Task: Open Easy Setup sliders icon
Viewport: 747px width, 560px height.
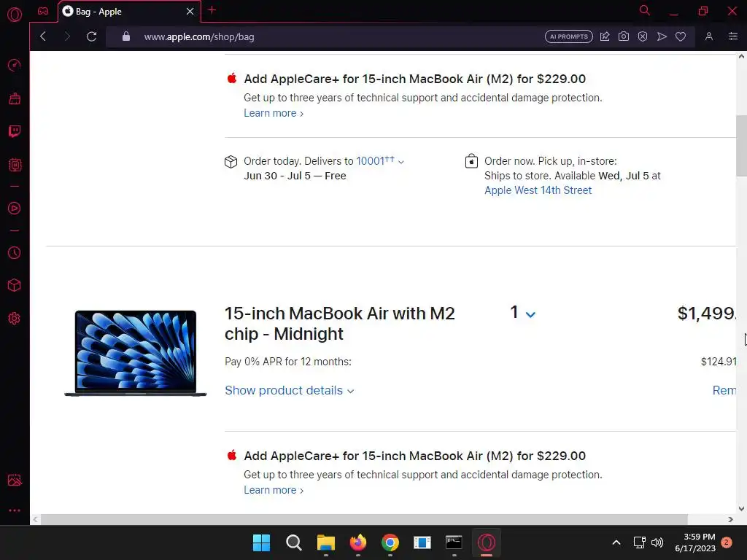Action: click(733, 36)
